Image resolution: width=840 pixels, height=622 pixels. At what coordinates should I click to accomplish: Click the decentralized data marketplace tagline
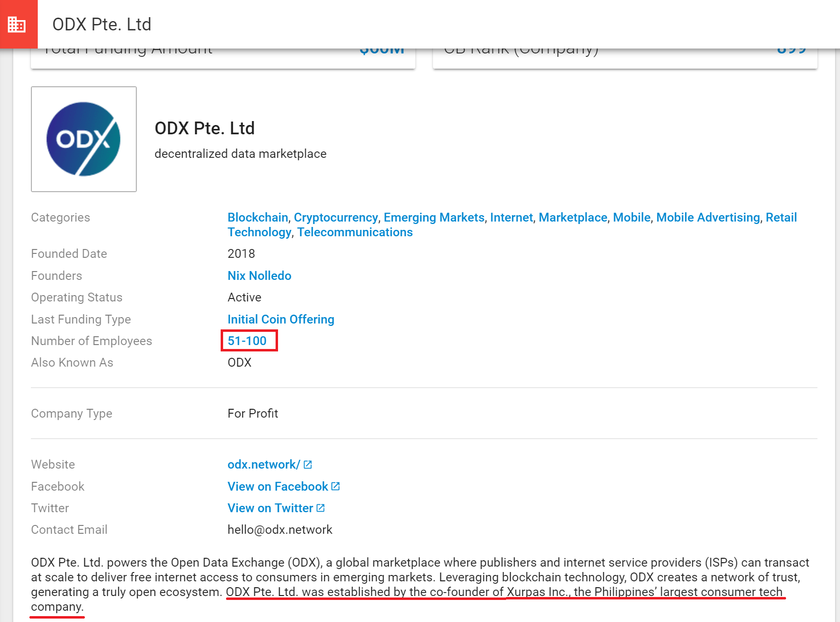coord(240,154)
